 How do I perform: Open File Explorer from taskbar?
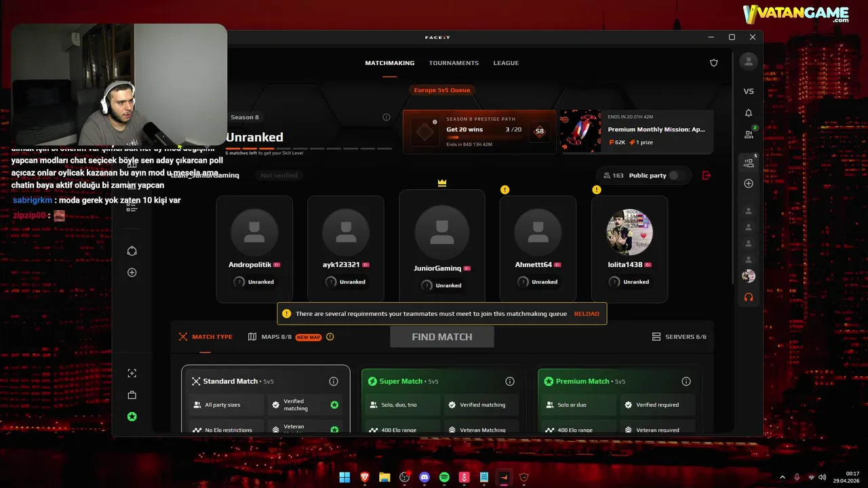[384, 477]
